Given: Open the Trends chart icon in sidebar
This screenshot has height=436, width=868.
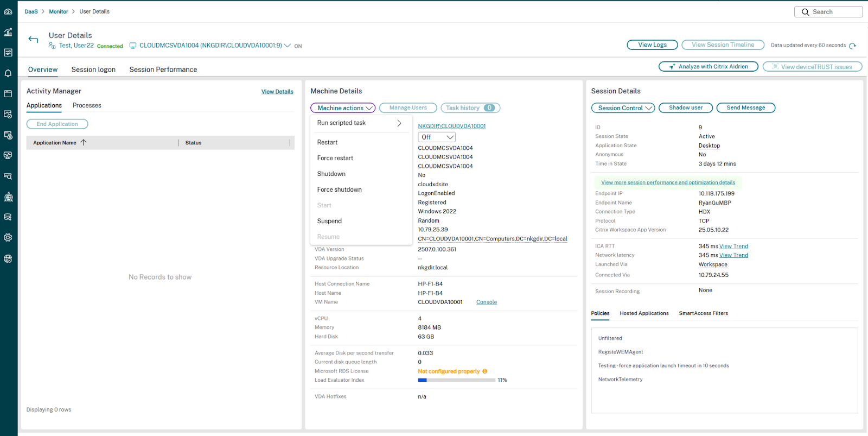Looking at the screenshot, I should pyautogui.click(x=8, y=32).
